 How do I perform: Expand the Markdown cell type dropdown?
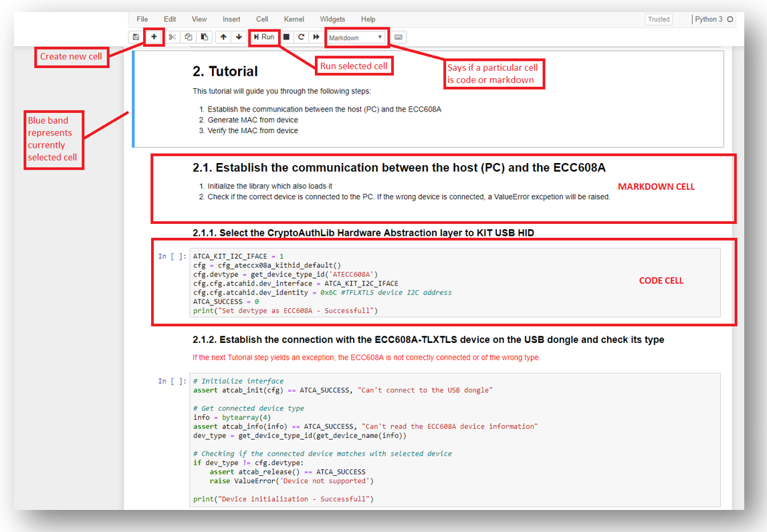point(355,37)
